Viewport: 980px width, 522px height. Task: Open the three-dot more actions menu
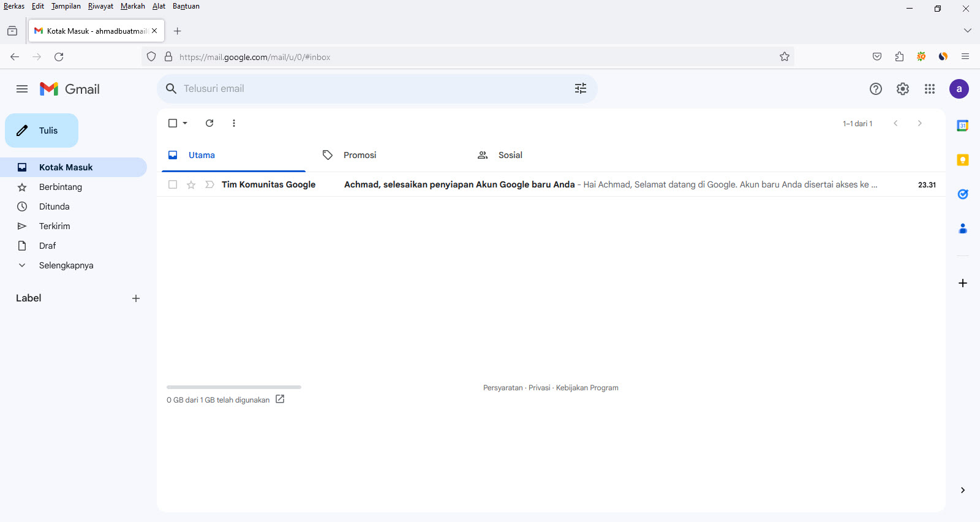[x=234, y=123]
